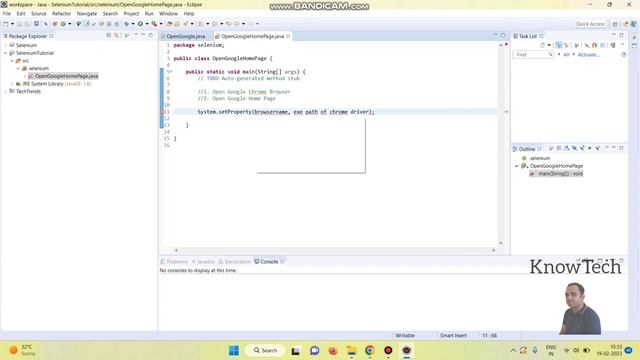Click editor horizontal scrollbar right arrow

[x=493, y=250]
